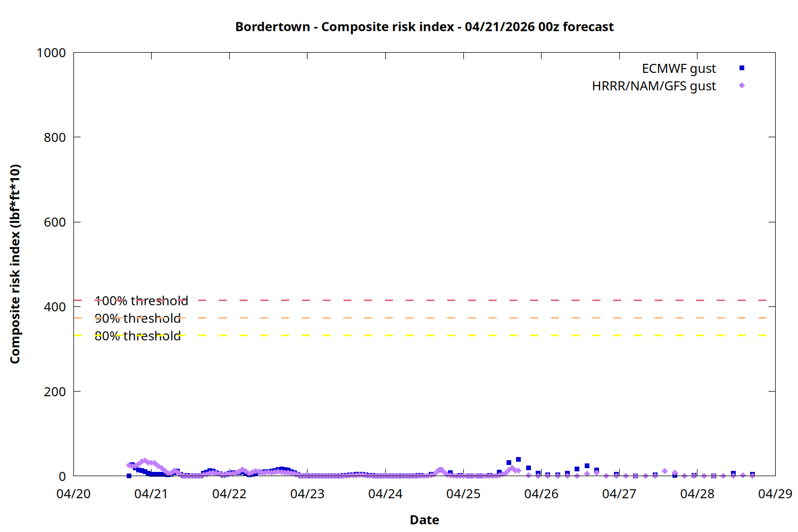This screenshot has height=532, width=798.
Task: Click the Date x-axis label
Action: (424, 520)
